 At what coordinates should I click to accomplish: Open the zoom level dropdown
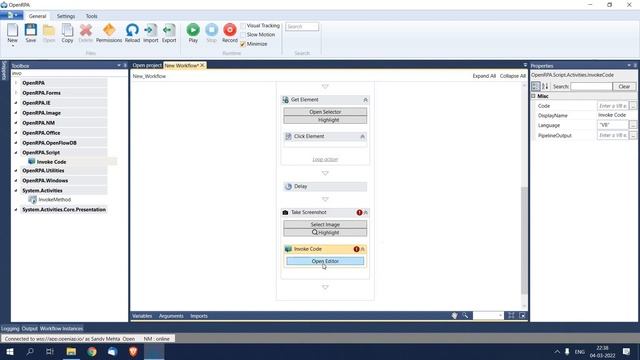500,316
